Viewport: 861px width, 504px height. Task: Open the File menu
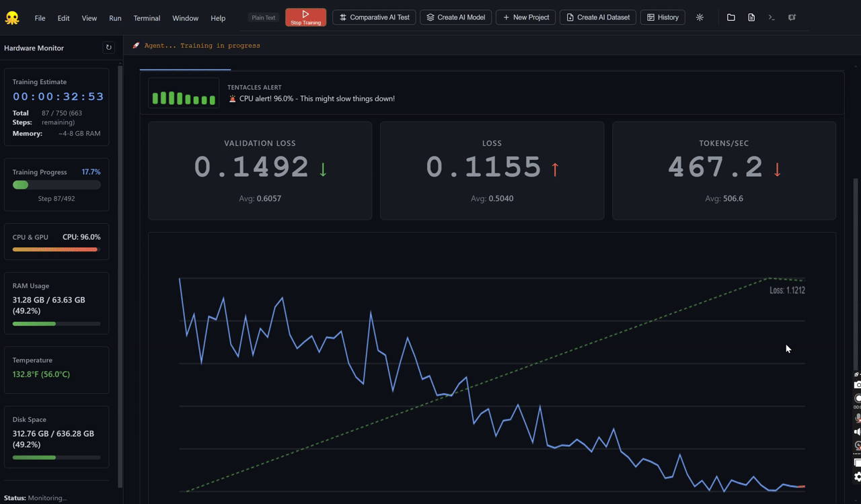click(x=40, y=18)
